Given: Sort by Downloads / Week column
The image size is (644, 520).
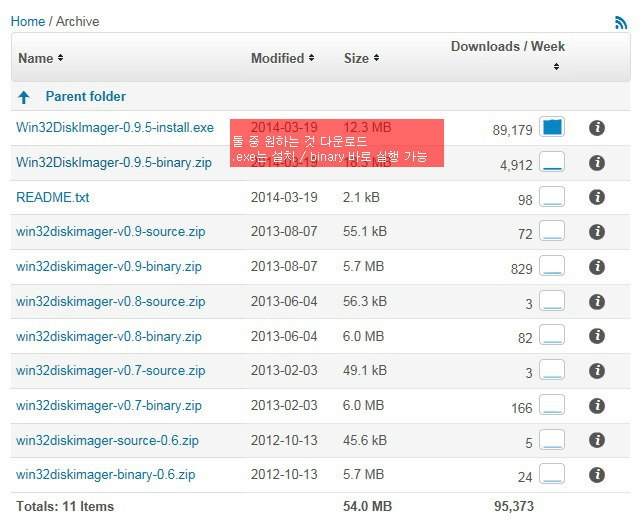Looking at the screenshot, I should pos(508,54).
